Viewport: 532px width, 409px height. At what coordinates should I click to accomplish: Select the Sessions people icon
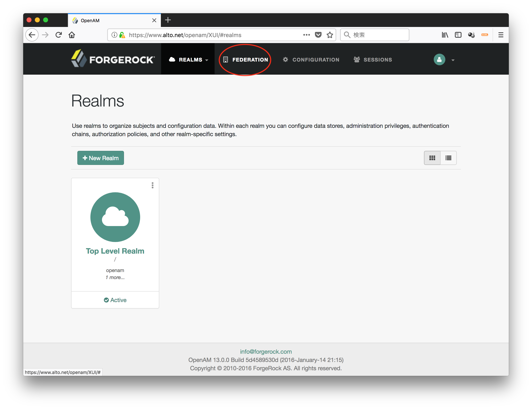click(357, 60)
